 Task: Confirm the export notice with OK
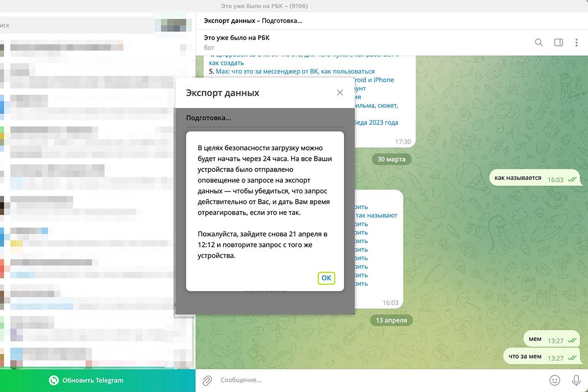point(326,278)
